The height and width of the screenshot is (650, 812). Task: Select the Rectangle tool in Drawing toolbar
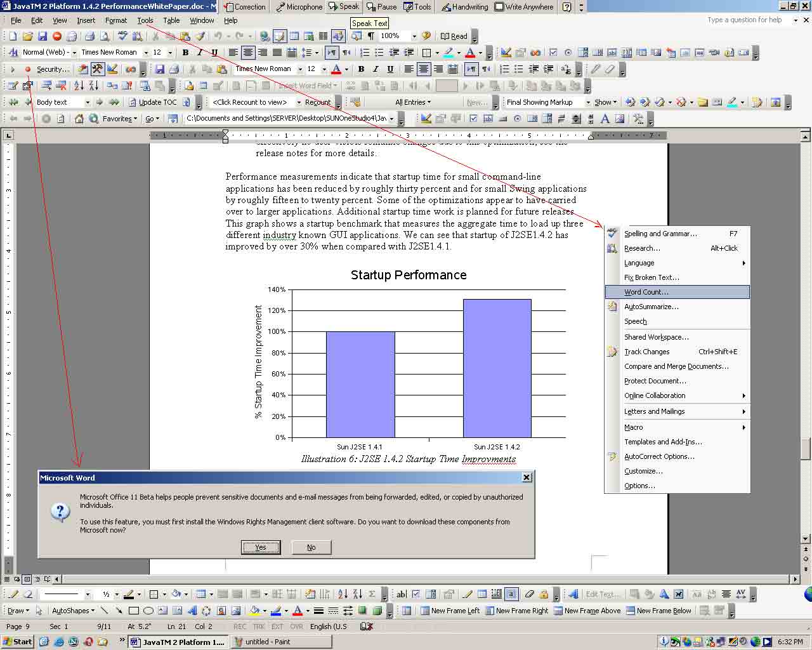pyautogui.click(x=133, y=611)
